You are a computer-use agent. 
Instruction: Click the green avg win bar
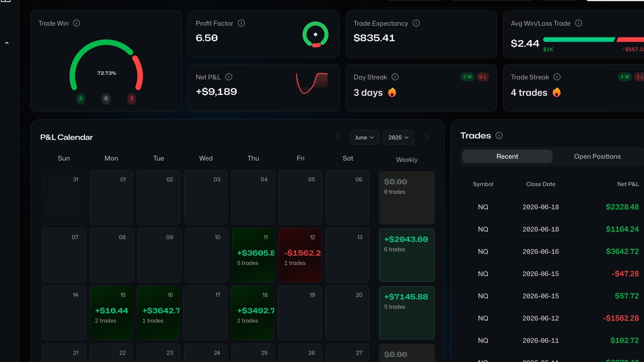pyautogui.click(x=579, y=39)
